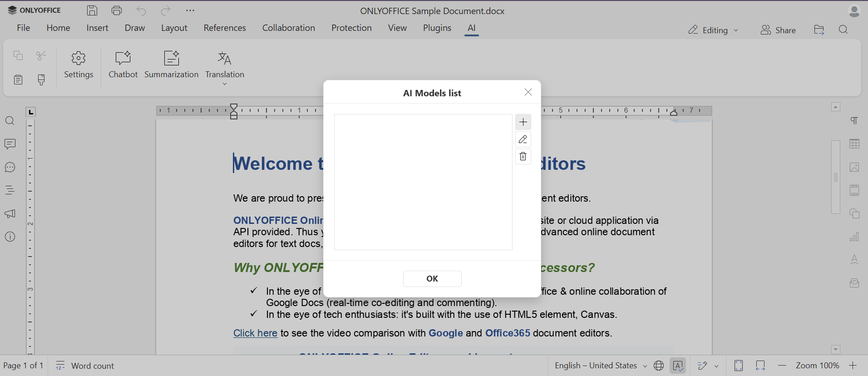
Task: Open AI Settings from the ribbon
Action: pos(79,65)
